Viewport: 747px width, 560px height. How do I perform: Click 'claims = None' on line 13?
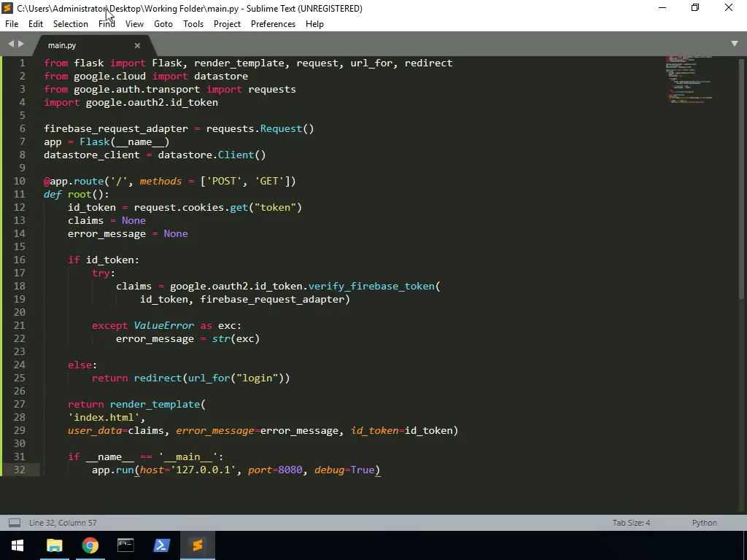(x=107, y=220)
